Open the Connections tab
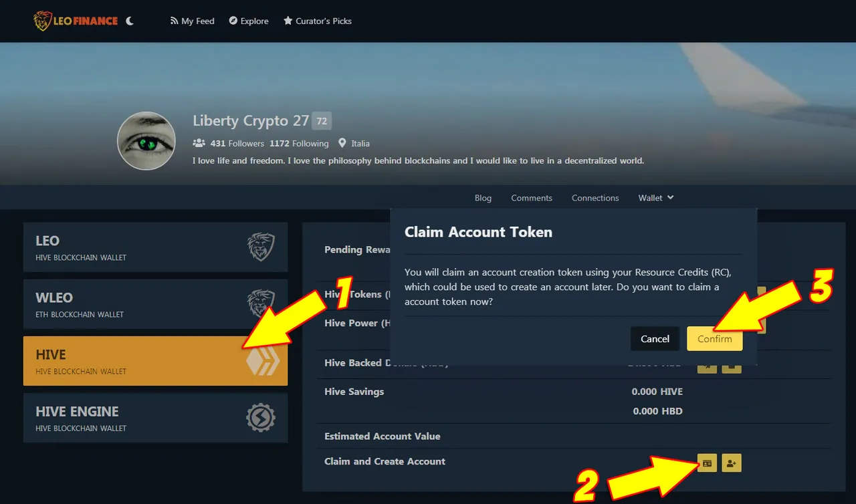This screenshot has width=856, height=504. pyautogui.click(x=595, y=198)
